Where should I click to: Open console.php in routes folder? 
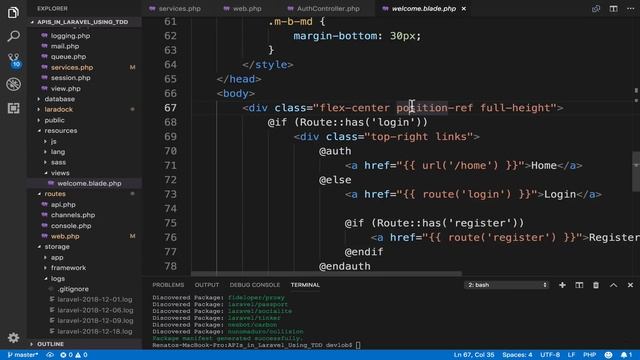[71, 226]
